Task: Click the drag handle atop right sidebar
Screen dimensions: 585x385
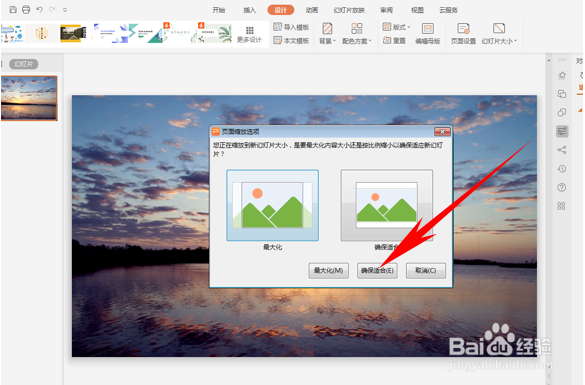Action: coord(562,60)
